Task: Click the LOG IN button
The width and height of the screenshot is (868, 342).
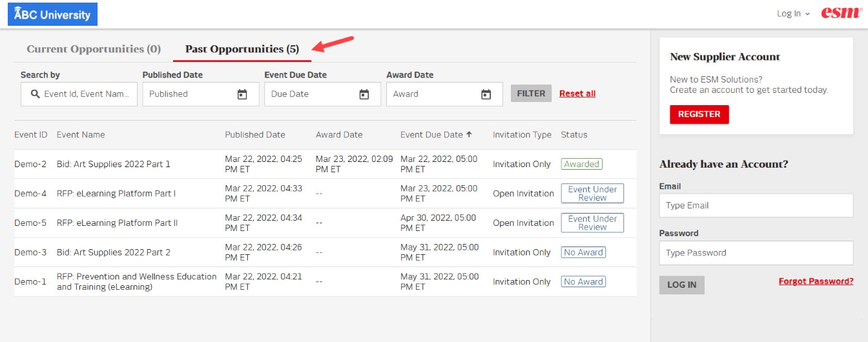Action: coord(682,285)
